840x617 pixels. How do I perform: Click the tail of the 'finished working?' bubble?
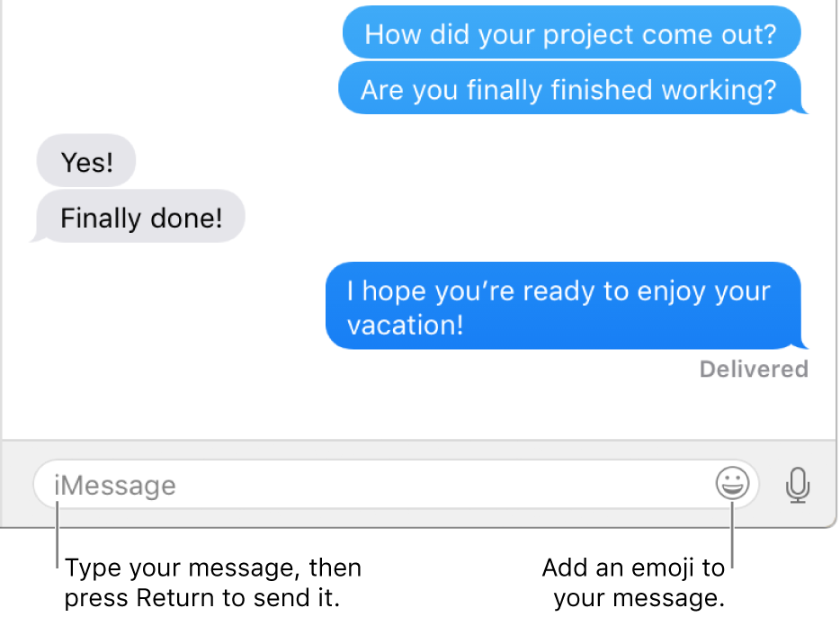click(802, 109)
